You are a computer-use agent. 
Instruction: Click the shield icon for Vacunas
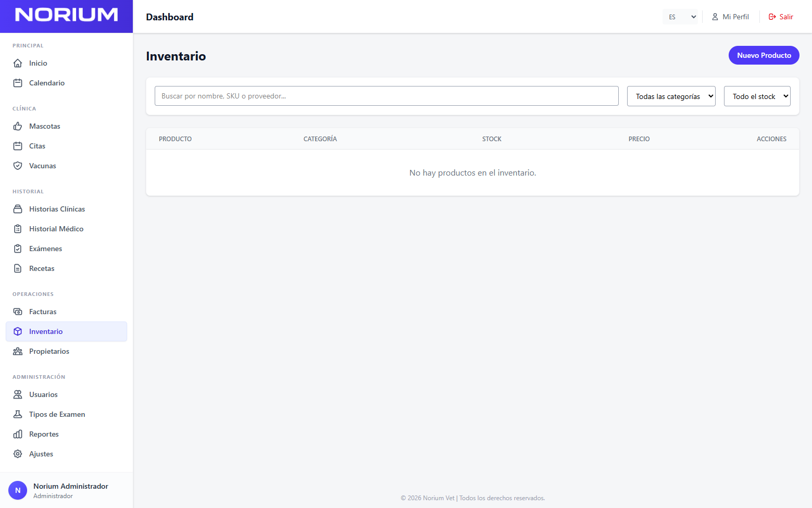coord(18,166)
